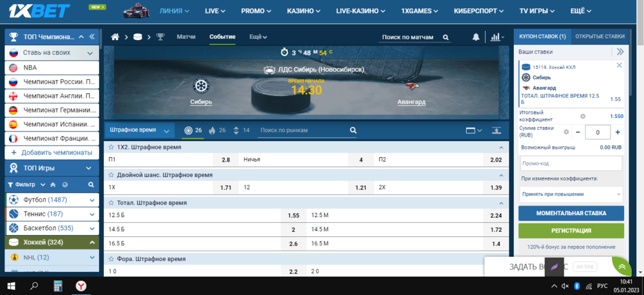Switch to ОТКРЫТЫЕ СТАВКИ tab
Image resolution: width=644 pixels, height=295 pixels.
[x=600, y=37]
